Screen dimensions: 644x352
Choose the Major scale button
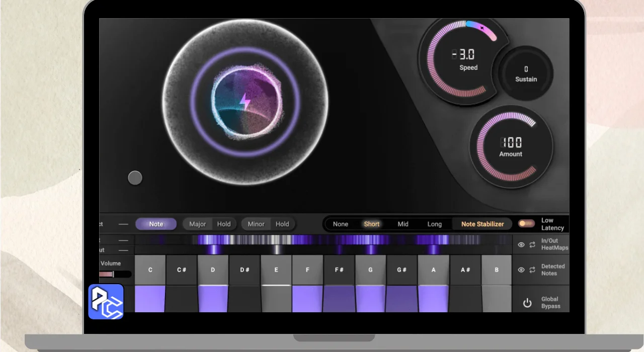tap(197, 224)
